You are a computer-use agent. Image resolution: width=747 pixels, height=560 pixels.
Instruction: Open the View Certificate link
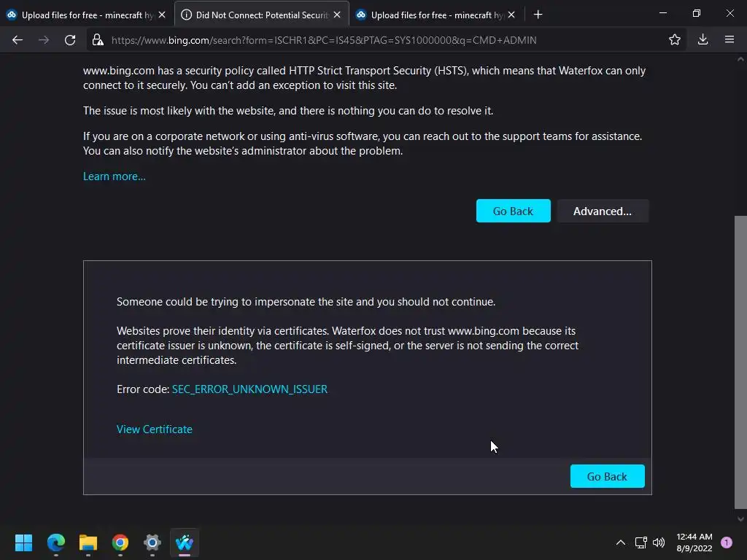click(x=155, y=429)
